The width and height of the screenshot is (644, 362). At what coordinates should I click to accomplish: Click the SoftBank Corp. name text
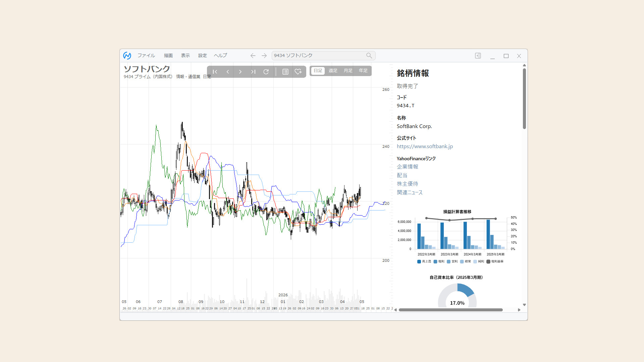tap(414, 126)
